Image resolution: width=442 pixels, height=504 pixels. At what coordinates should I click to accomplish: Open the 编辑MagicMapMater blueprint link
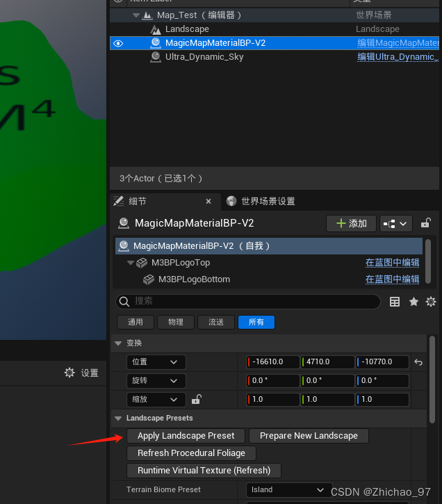click(398, 43)
